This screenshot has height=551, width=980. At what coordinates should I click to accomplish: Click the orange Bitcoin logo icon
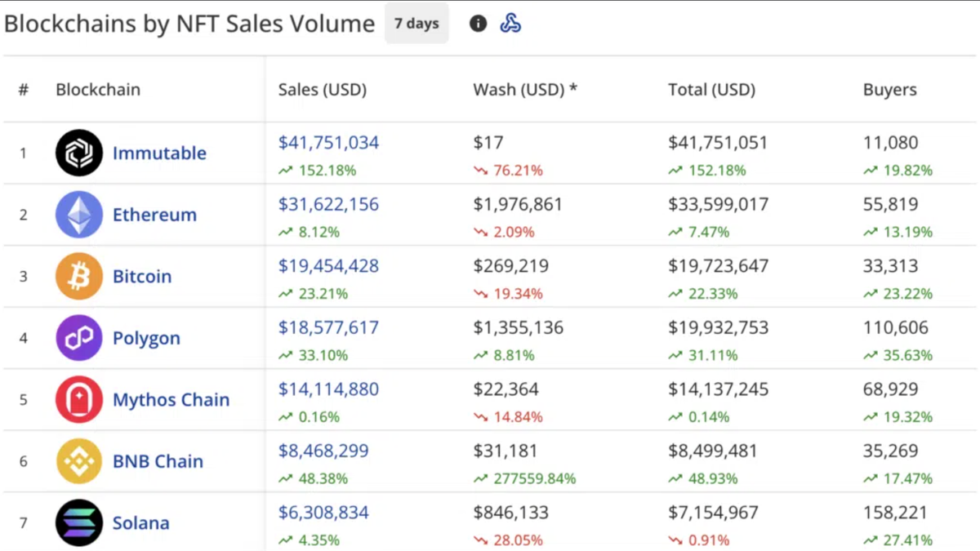(x=79, y=276)
